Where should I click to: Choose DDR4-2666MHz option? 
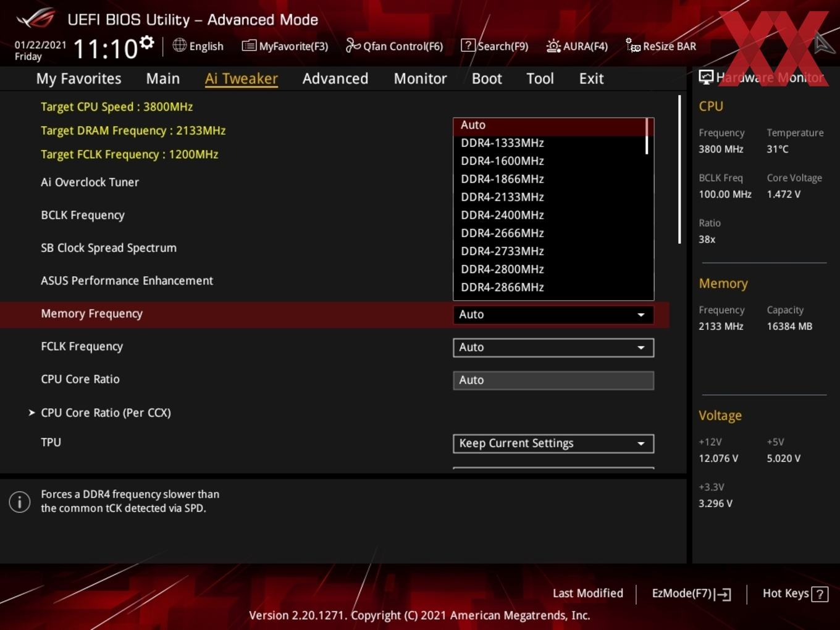(x=550, y=233)
